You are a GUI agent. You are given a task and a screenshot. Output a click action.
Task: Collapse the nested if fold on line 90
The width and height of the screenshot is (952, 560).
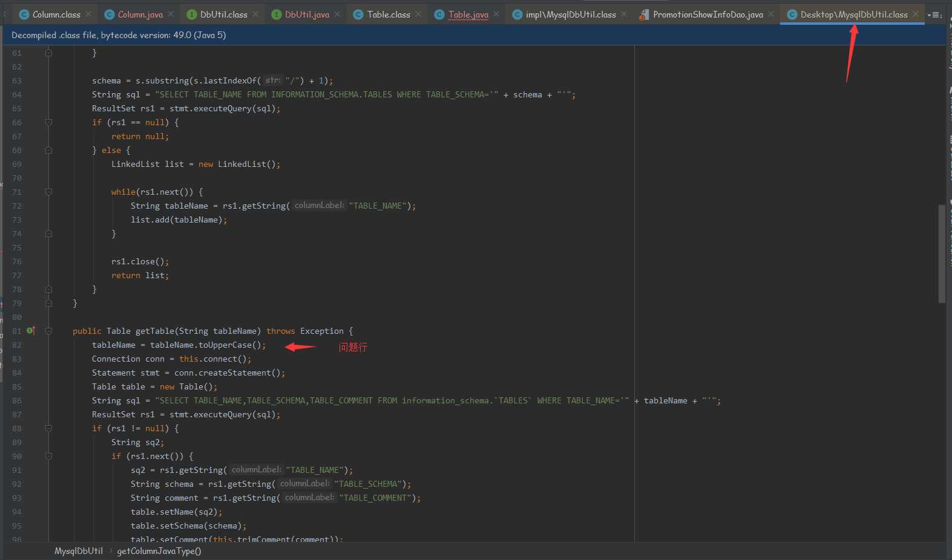(48, 456)
